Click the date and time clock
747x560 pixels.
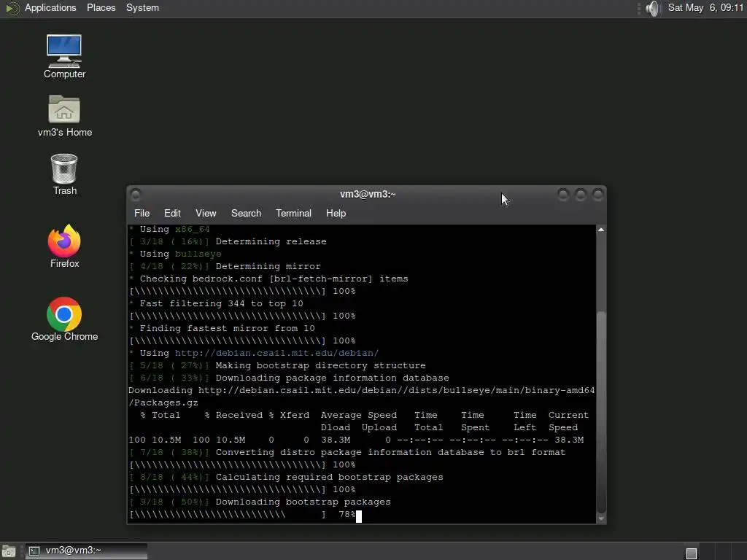click(x=705, y=8)
